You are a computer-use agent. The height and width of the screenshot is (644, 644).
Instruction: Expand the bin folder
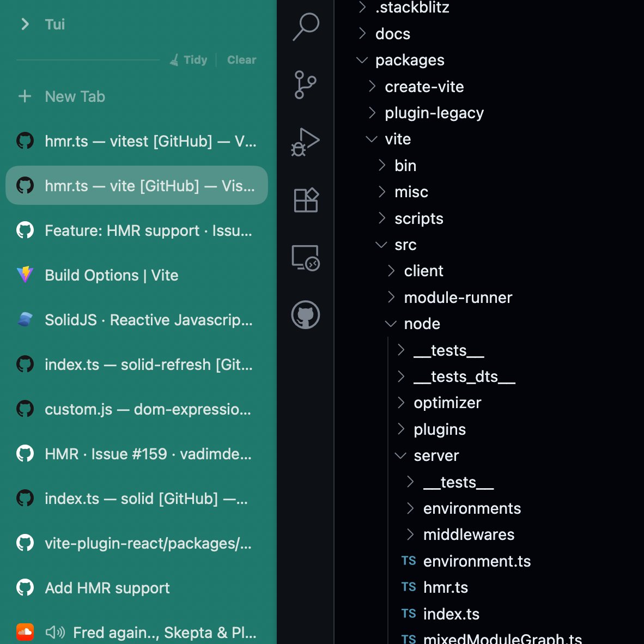[381, 165]
